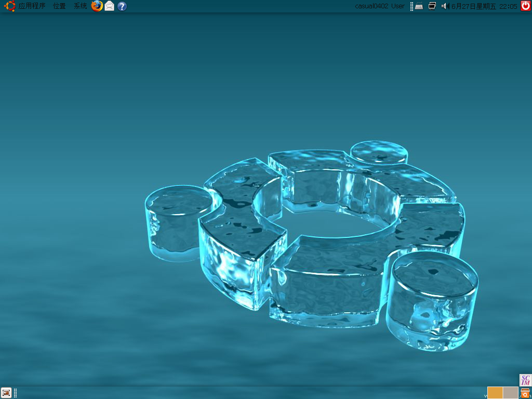Switch to the second grey workspace
532x399 pixels.
[511, 393]
